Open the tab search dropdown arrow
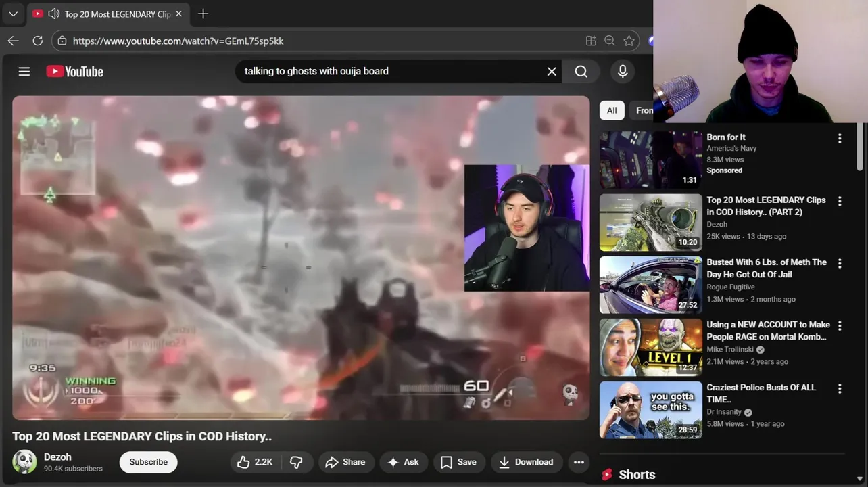Viewport: 868px width, 487px height. (13, 14)
